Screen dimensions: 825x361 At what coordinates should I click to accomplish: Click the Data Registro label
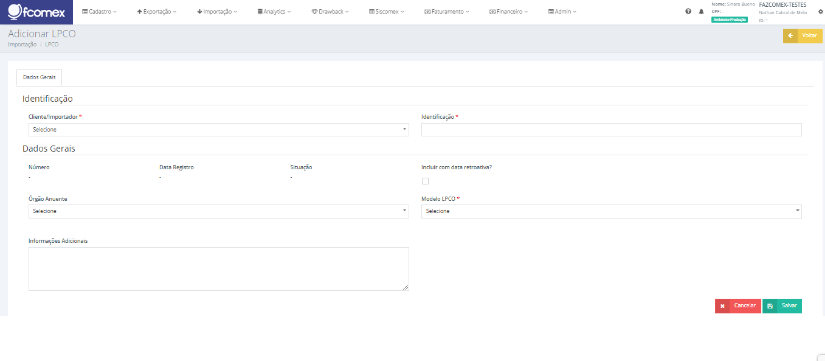click(x=177, y=167)
